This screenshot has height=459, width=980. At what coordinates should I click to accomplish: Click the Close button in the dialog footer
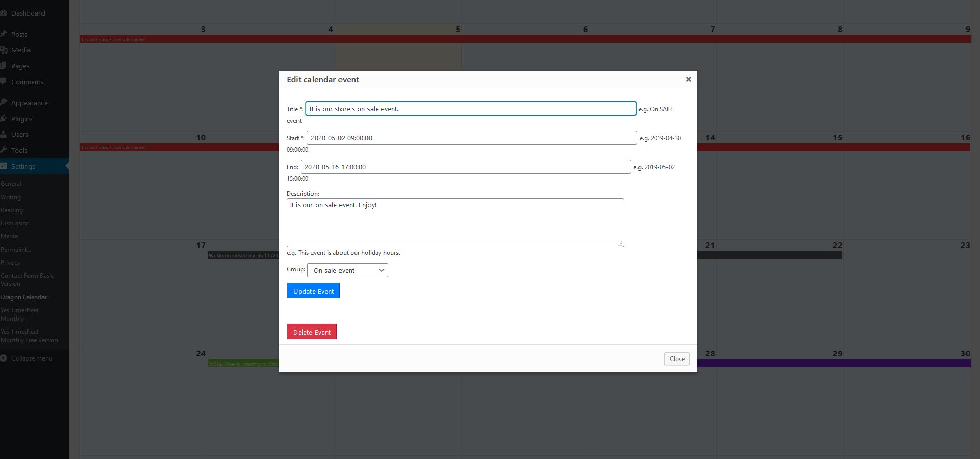pos(677,359)
